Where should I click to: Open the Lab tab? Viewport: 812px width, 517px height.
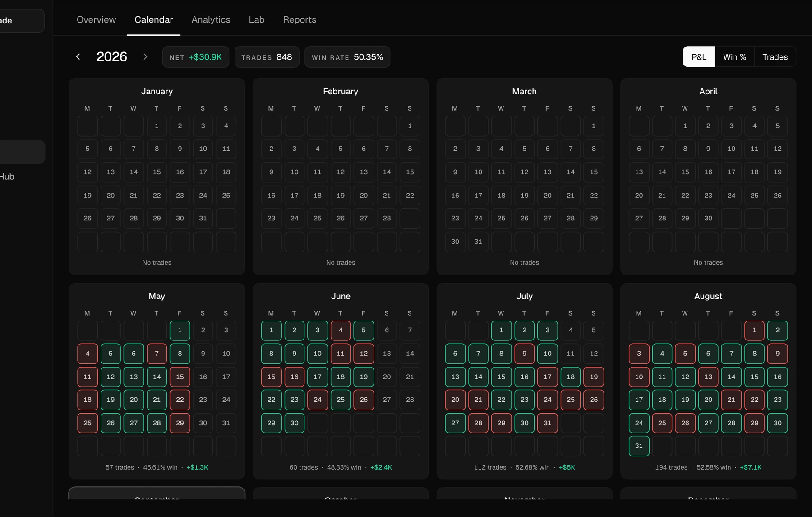[257, 19]
